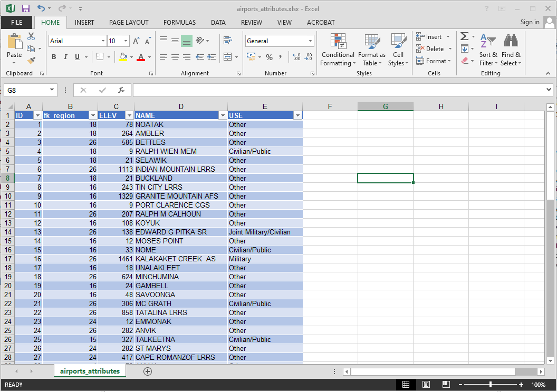The width and height of the screenshot is (557, 392).
Task: Open Conditional Formatting menu
Action: click(338, 51)
